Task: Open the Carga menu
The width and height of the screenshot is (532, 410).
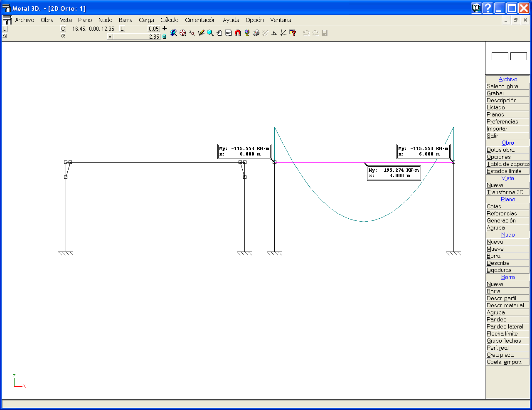Action: tap(146, 20)
